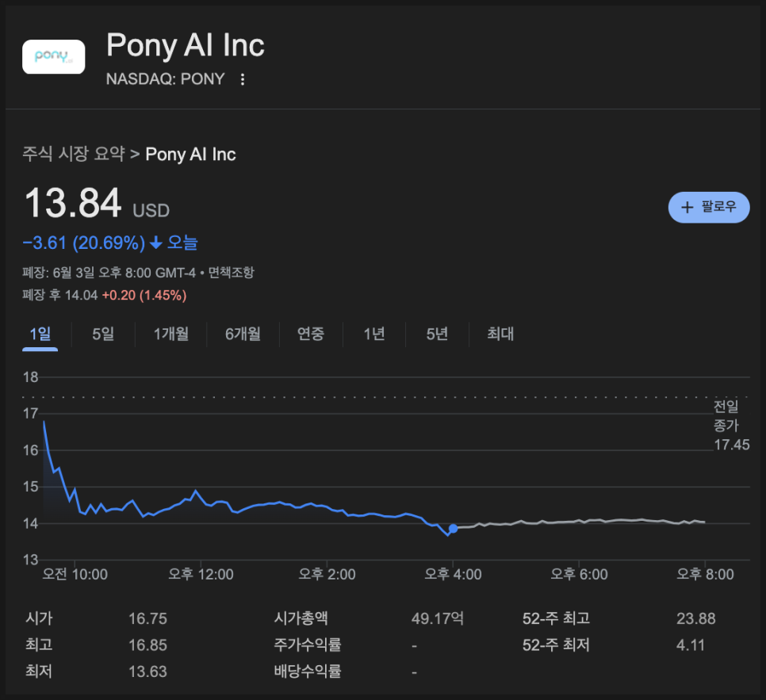The width and height of the screenshot is (766, 700).
Task: Click the 52-주 최저 value 4.11
Action: click(x=691, y=645)
